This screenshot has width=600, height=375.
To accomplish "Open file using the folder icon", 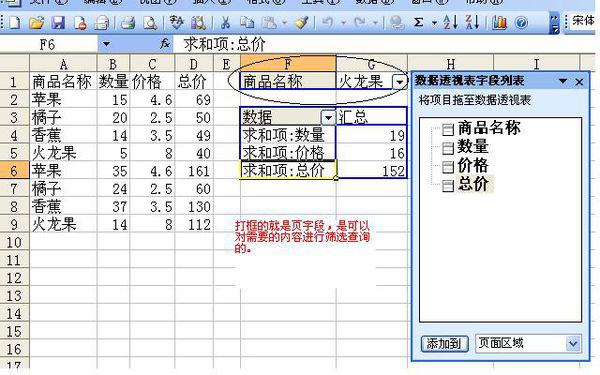I will point(36,23).
